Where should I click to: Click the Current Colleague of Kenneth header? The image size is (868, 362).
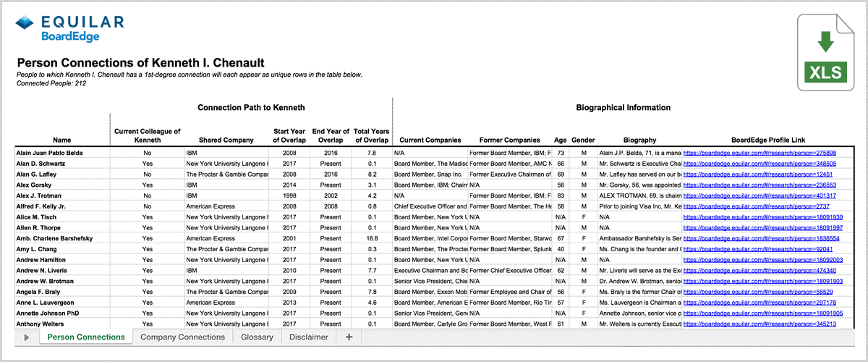[x=148, y=135]
